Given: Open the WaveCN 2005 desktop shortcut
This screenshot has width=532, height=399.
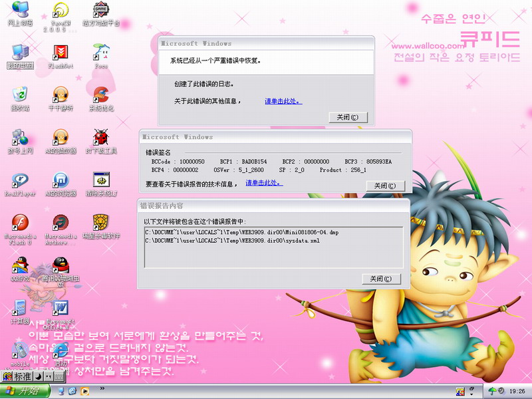Looking at the screenshot, I should [x=61, y=17].
